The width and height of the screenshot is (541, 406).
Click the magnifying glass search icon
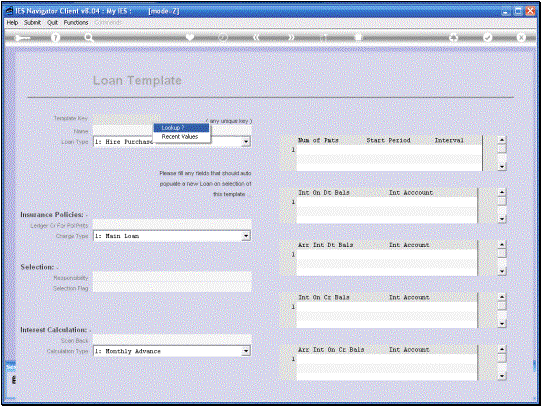click(89, 38)
